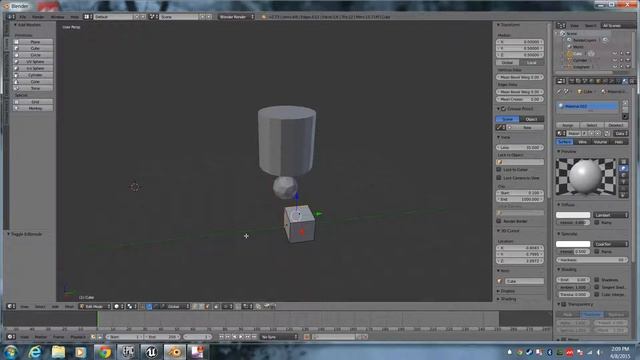Screen dimensions: 640x360
Task: Switch transform to Global
Action: point(507,62)
